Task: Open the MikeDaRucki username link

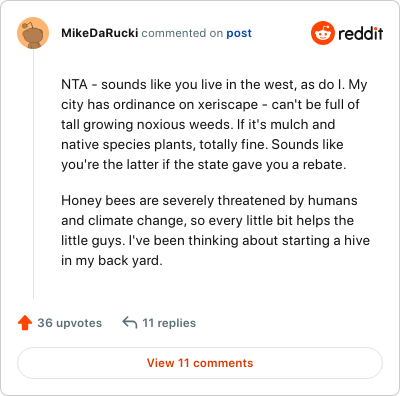Action: point(100,33)
